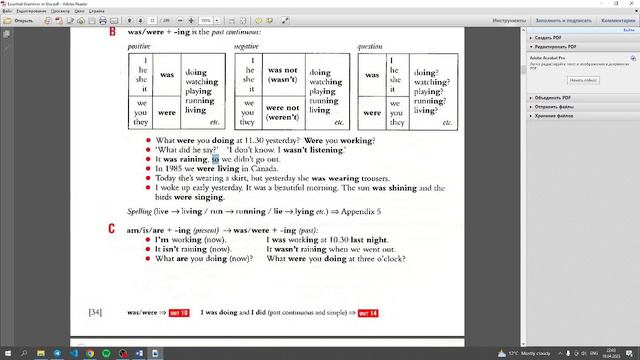The height and width of the screenshot is (360, 640).
Task: Open the zoom level dropdown arrow
Action: [x=217, y=20]
